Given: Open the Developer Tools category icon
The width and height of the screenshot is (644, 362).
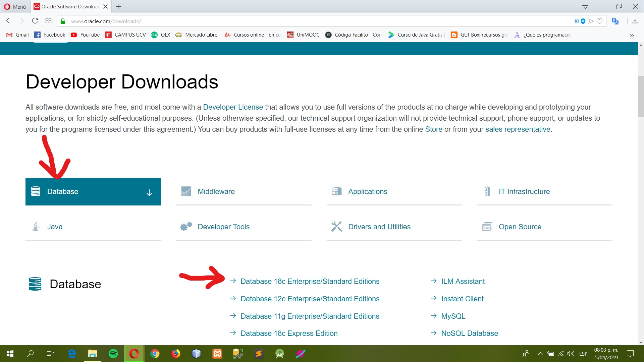Looking at the screenshot, I should coord(185,227).
